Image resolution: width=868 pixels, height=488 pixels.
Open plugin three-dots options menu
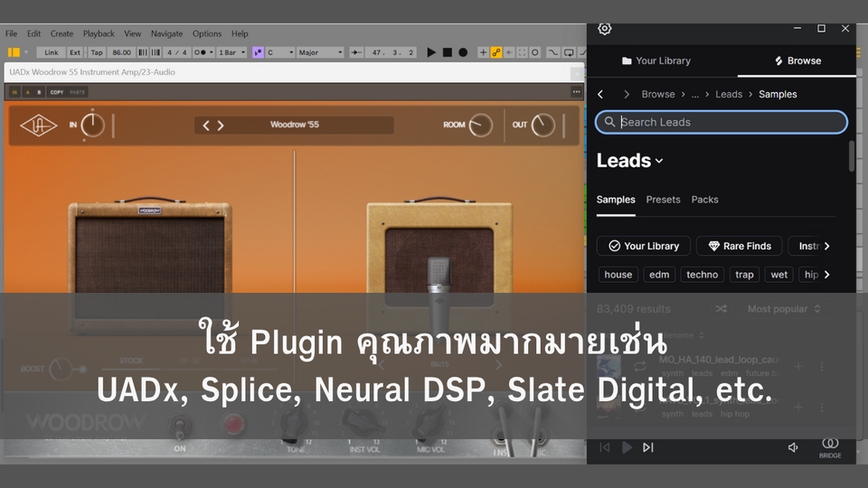coord(576,92)
